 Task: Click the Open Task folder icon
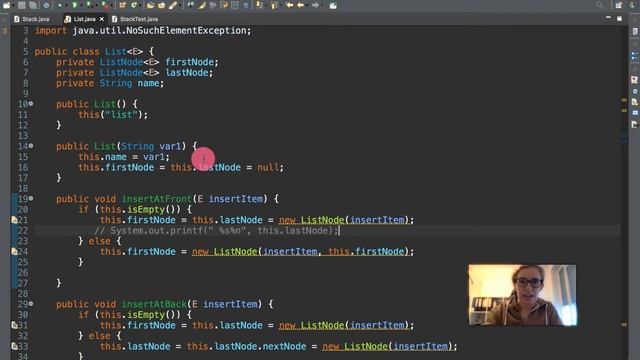click(162, 5)
